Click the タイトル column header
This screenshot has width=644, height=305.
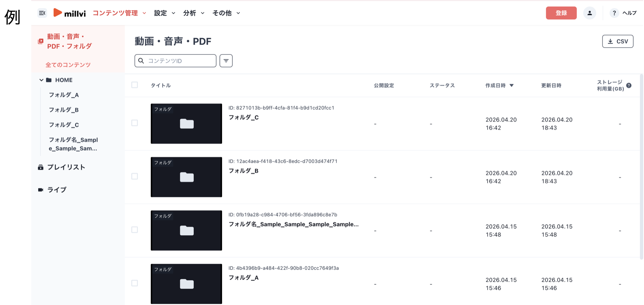[161, 85]
